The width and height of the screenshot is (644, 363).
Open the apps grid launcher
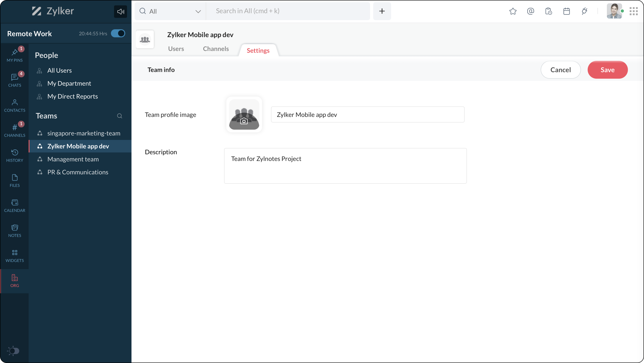click(x=633, y=11)
